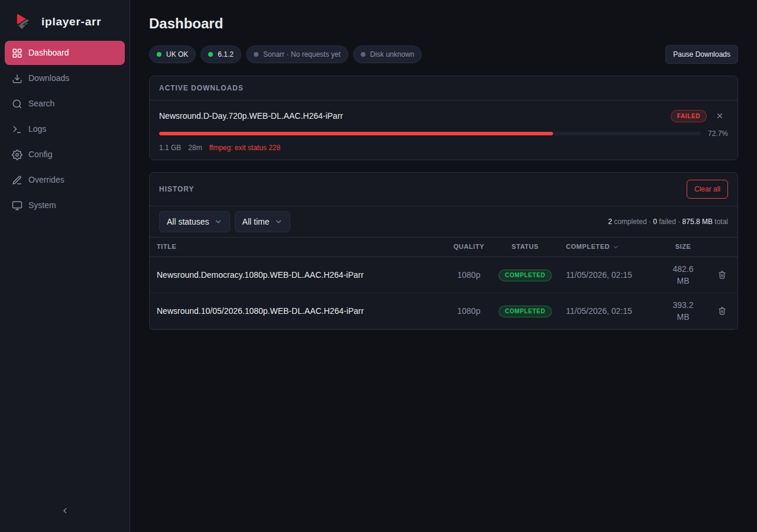The height and width of the screenshot is (532, 757).
Task: Dismiss the failed Newsround.D-Day download
Action: pyautogui.click(x=720, y=116)
